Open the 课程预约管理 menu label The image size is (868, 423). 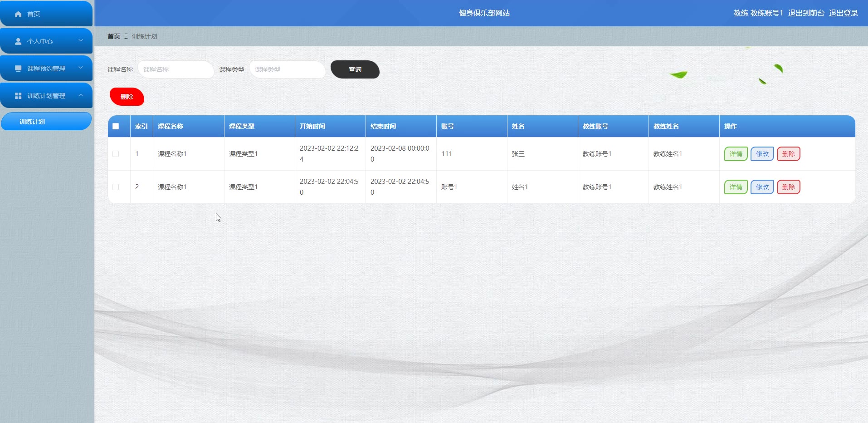pyautogui.click(x=46, y=69)
